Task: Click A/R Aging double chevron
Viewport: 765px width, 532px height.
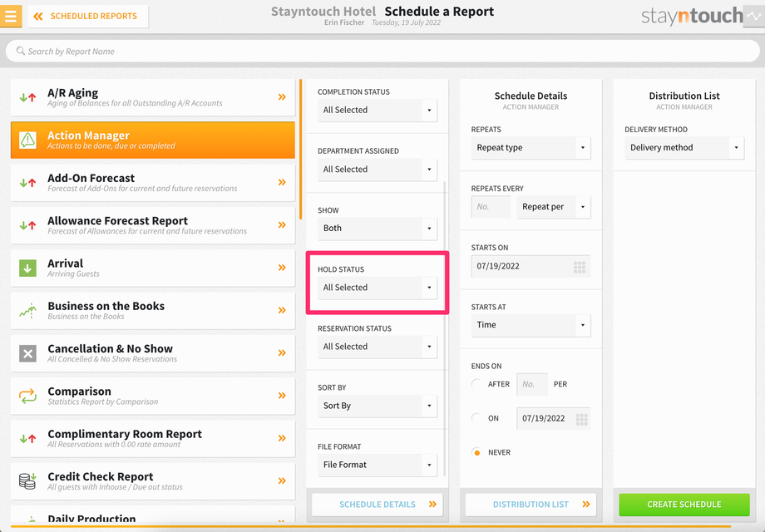Action: 282,97
